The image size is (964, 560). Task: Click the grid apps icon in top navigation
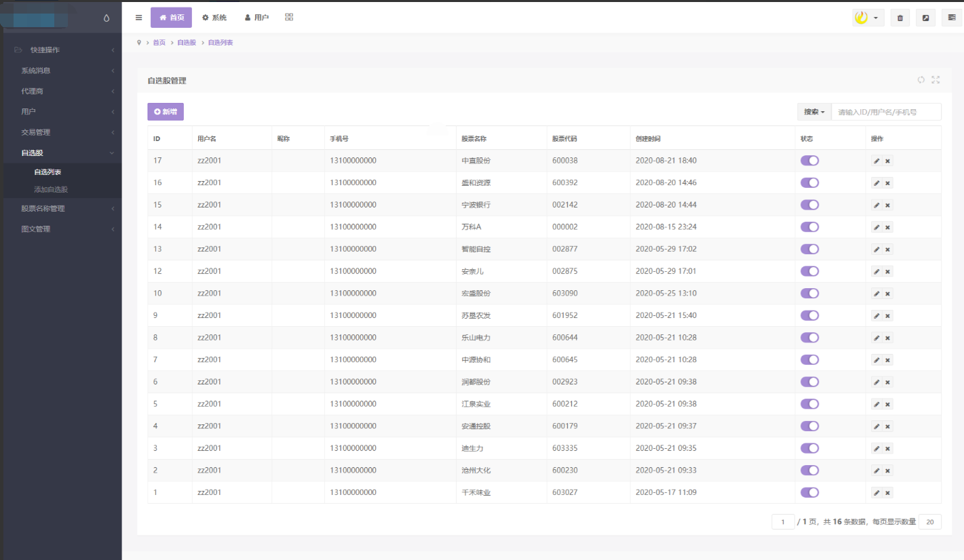(x=289, y=18)
